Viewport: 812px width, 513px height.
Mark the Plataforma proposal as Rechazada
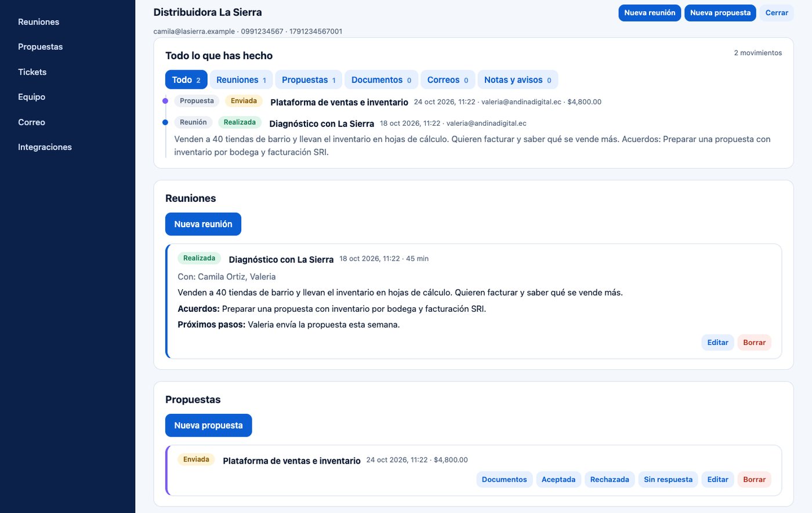(610, 479)
